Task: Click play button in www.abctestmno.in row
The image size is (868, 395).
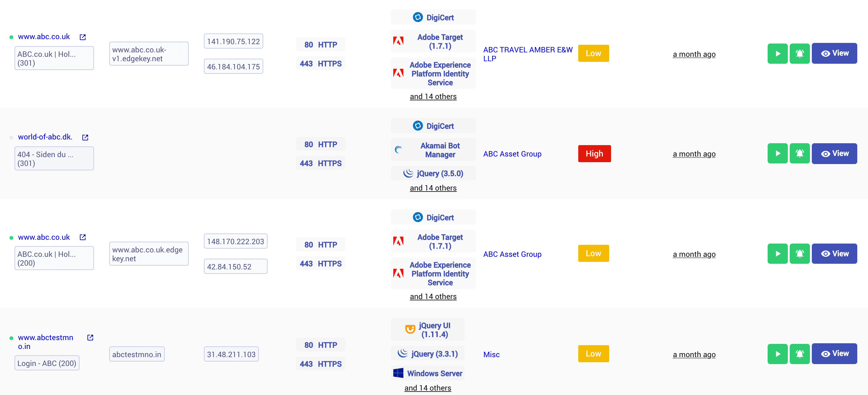Action: [x=777, y=354]
